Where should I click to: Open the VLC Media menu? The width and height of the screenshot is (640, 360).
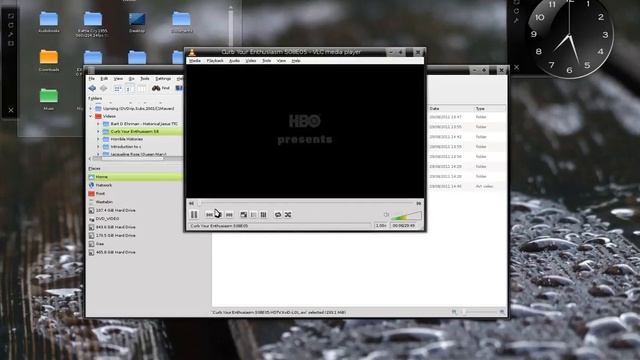click(x=195, y=60)
